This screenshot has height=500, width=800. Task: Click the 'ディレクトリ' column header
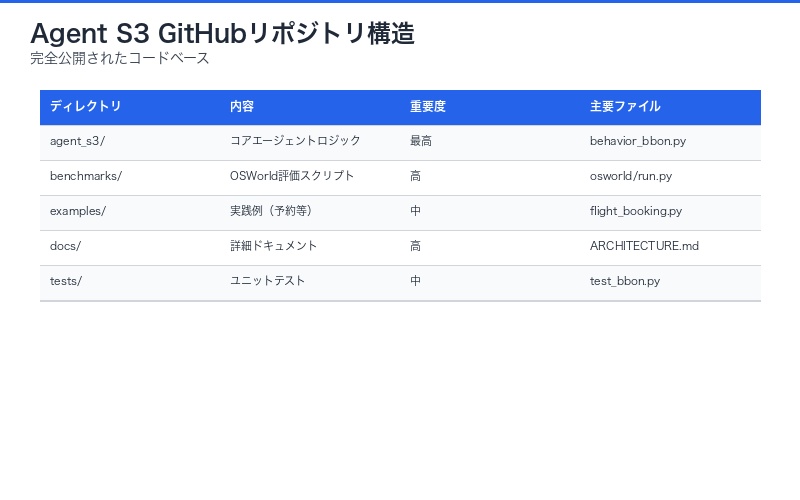(x=86, y=106)
